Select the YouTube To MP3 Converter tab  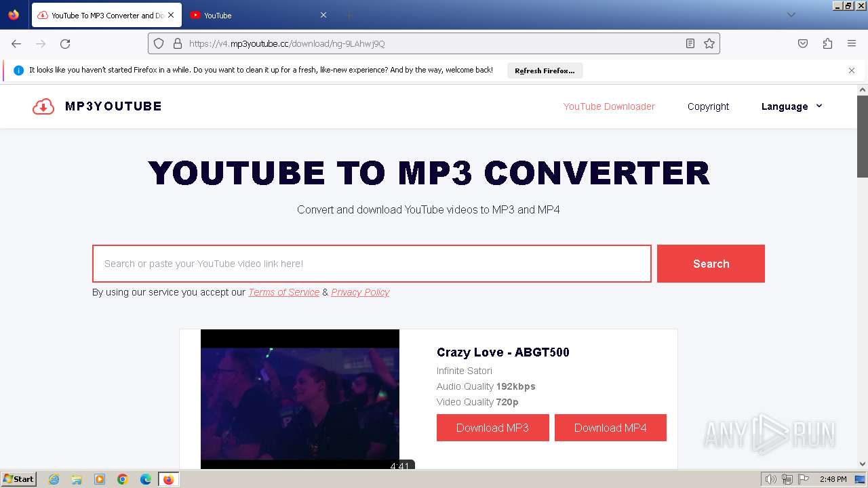point(106,15)
